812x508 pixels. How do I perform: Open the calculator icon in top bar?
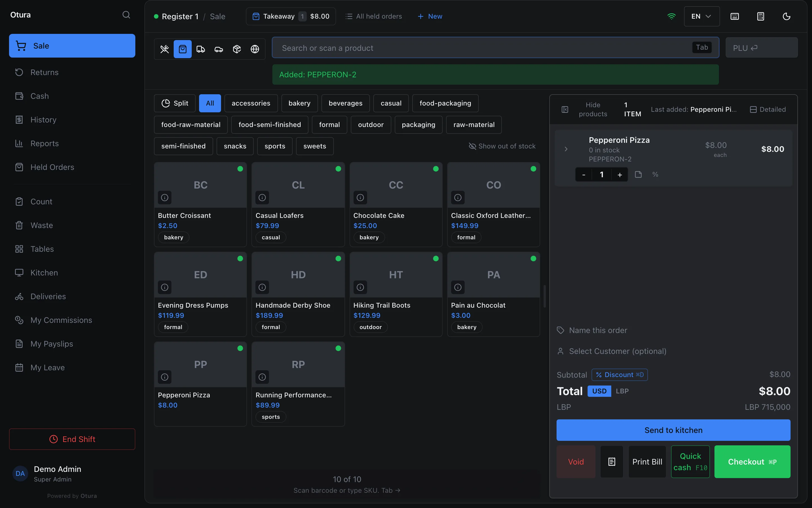761,16
